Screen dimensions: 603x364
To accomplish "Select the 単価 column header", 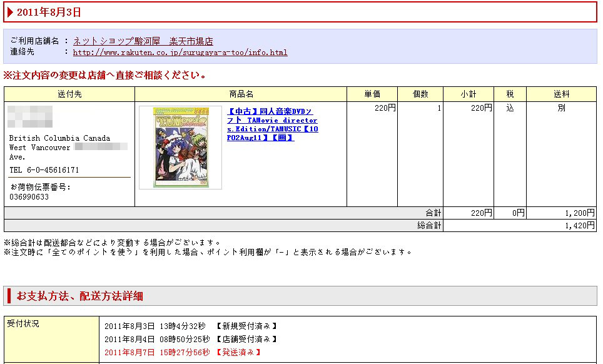I will pyautogui.click(x=372, y=94).
